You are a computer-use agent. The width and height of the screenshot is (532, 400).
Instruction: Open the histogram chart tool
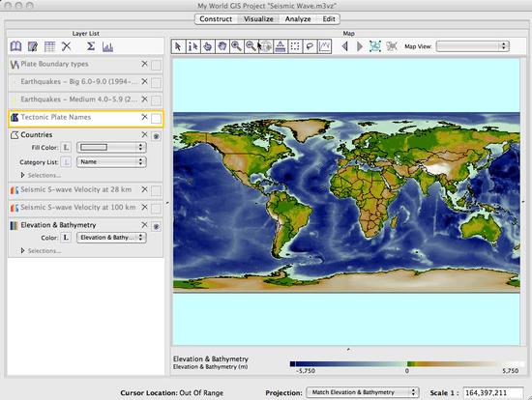click(107, 46)
